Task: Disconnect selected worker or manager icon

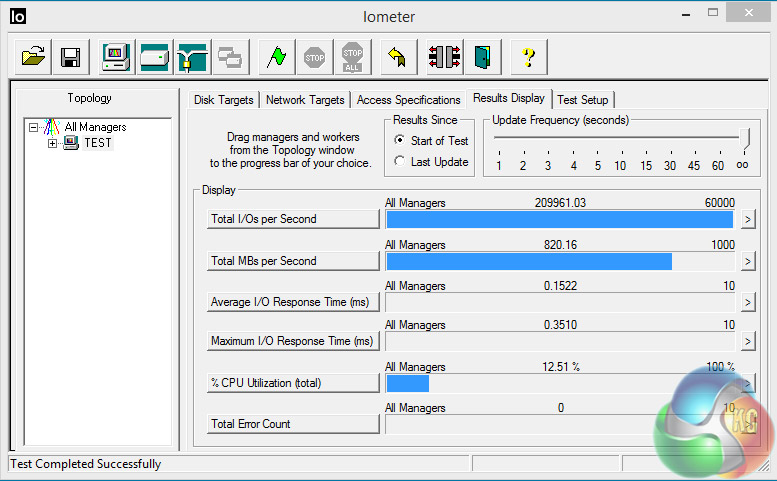Action: coord(444,57)
